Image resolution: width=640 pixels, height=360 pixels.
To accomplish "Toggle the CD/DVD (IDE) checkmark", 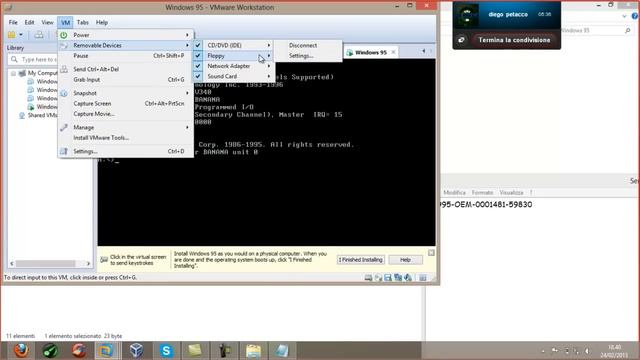I will [198, 45].
